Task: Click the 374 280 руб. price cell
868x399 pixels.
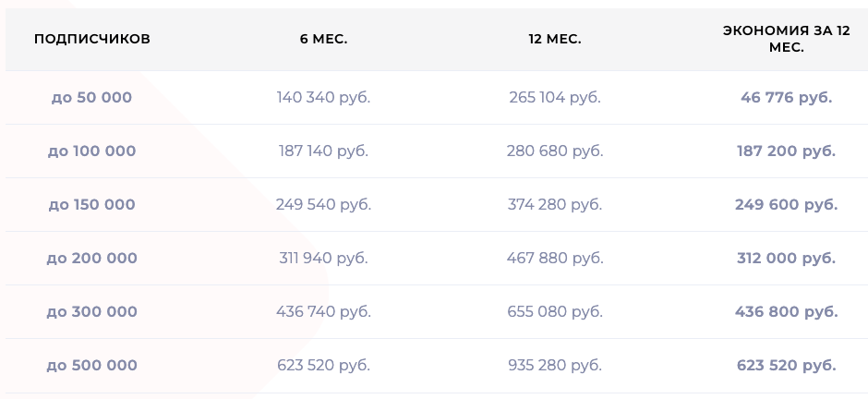Action: pyautogui.click(x=555, y=205)
